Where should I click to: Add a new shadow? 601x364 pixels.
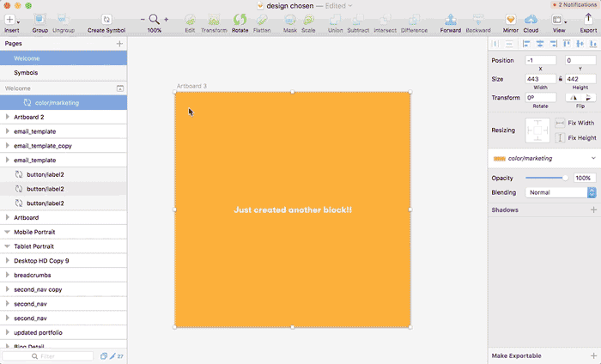coord(592,209)
